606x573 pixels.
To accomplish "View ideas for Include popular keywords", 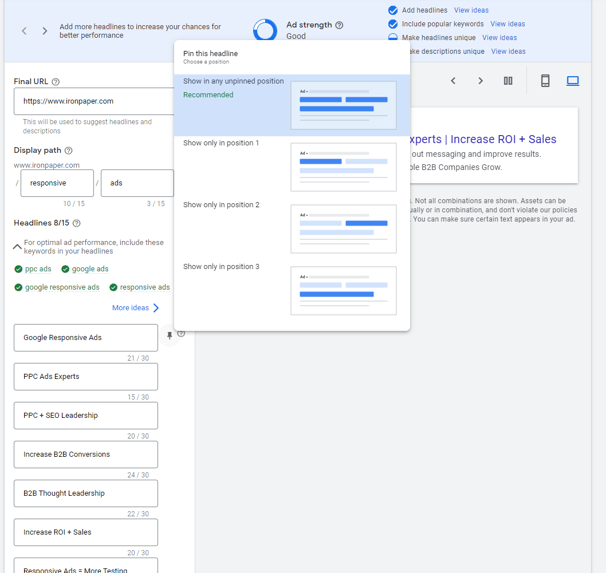I will pyautogui.click(x=507, y=24).
